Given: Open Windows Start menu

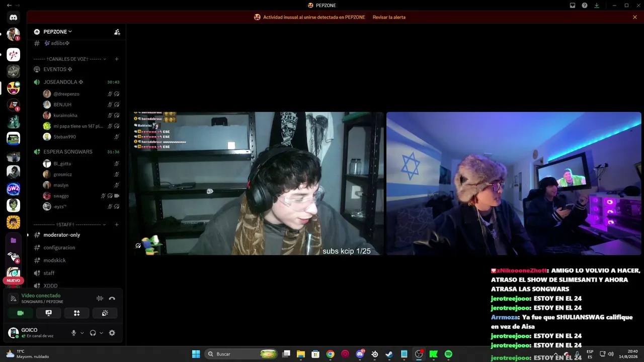Looking at the screenshot, I should point(196,354).
